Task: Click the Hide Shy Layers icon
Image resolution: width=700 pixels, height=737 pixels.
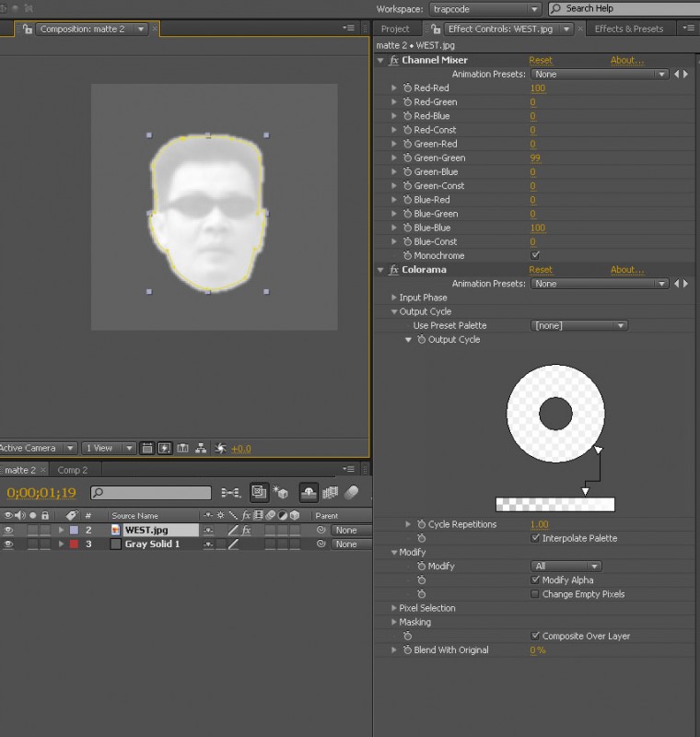Action: (308, 493)
